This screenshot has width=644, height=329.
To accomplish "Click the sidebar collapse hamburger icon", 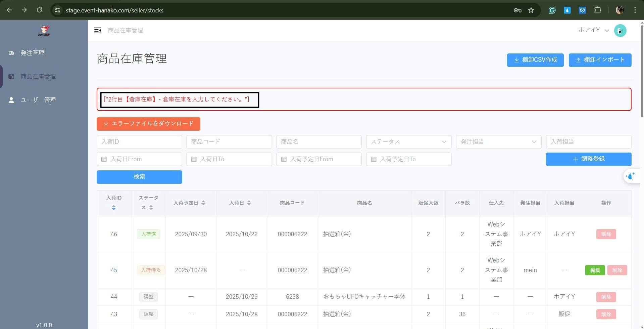I will click(97, 31).
